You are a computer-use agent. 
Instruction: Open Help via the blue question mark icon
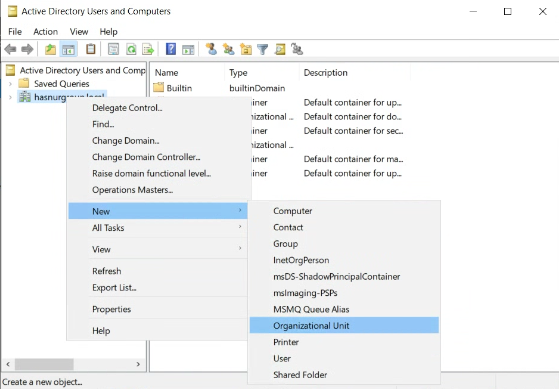(x=171, y=49)
